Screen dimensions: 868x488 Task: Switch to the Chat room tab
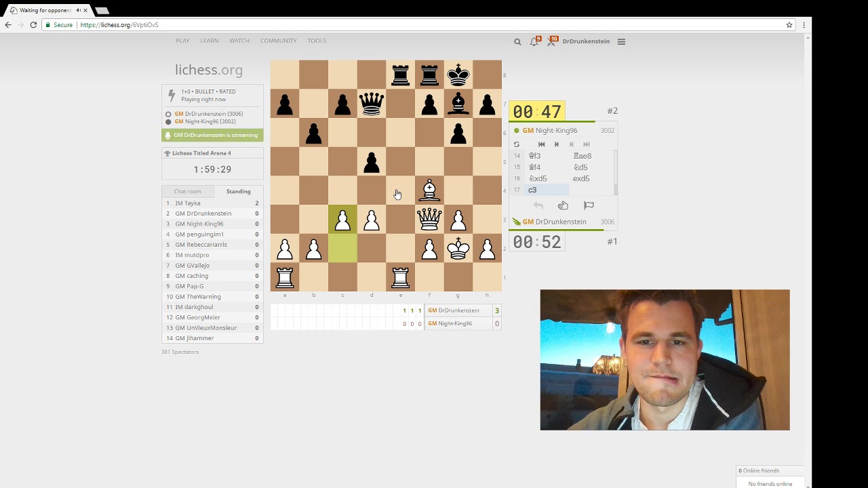coord(187,191)
